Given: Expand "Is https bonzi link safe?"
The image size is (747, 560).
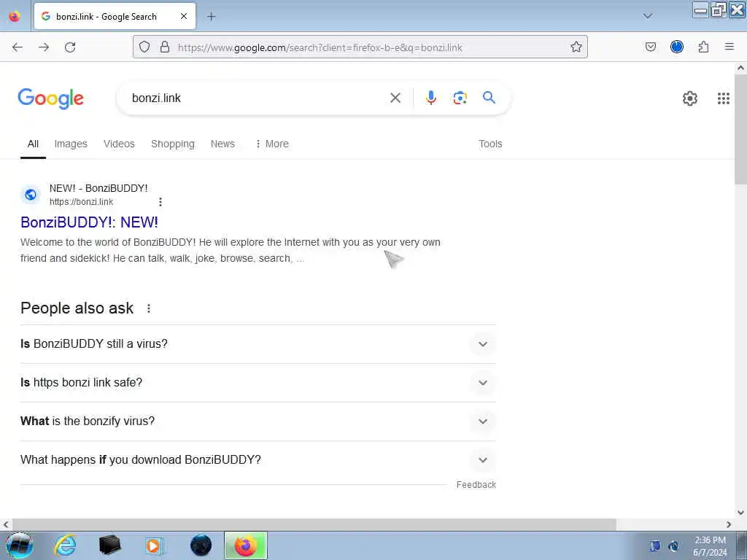Looking at the screenshot, I should tap(258, 382).
